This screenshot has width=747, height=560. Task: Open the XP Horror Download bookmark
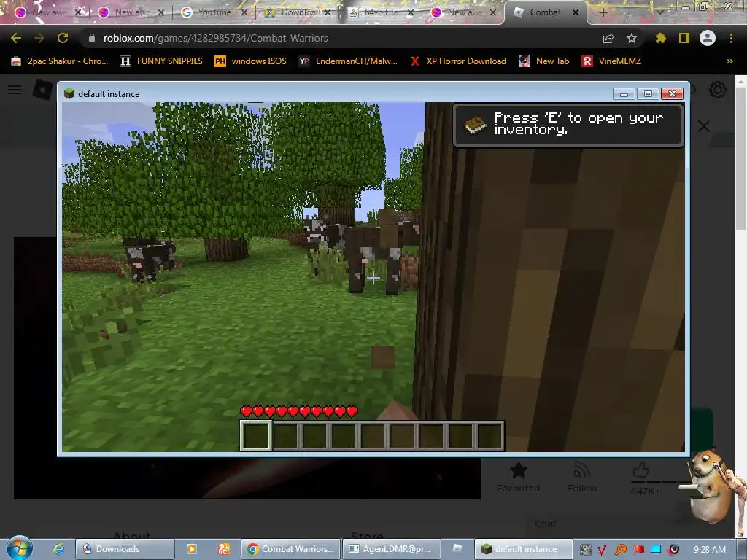pos(459,61)
